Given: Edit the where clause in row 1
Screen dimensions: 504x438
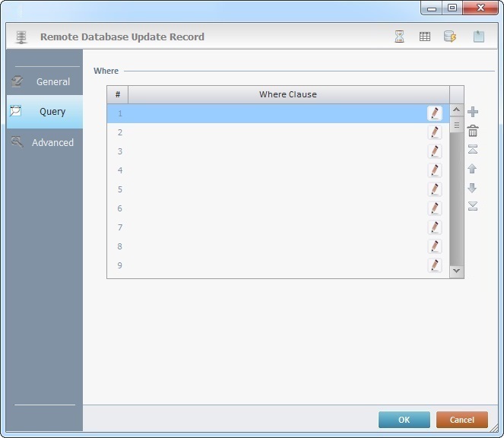Looking at the screenshot, I should 435,113.
